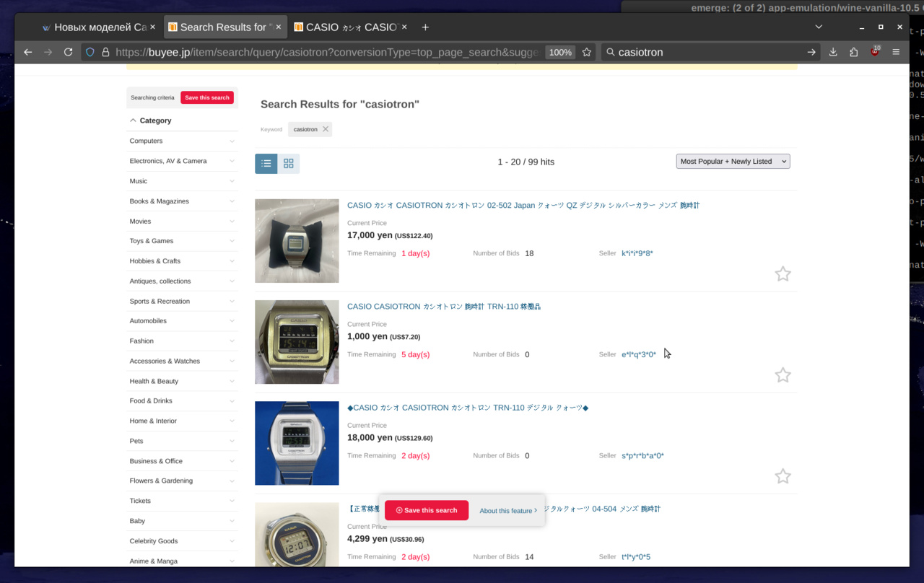Viewport: 924px width, 583px height.
Task: Switch to grid view layout
Action: coord(289,164)
